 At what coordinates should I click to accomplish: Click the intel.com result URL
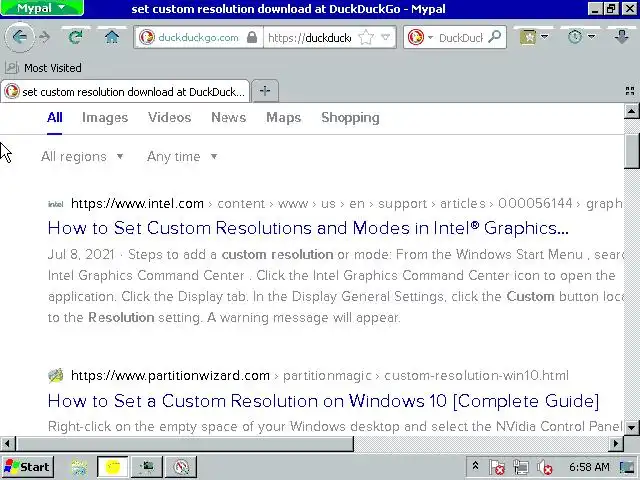137,203
